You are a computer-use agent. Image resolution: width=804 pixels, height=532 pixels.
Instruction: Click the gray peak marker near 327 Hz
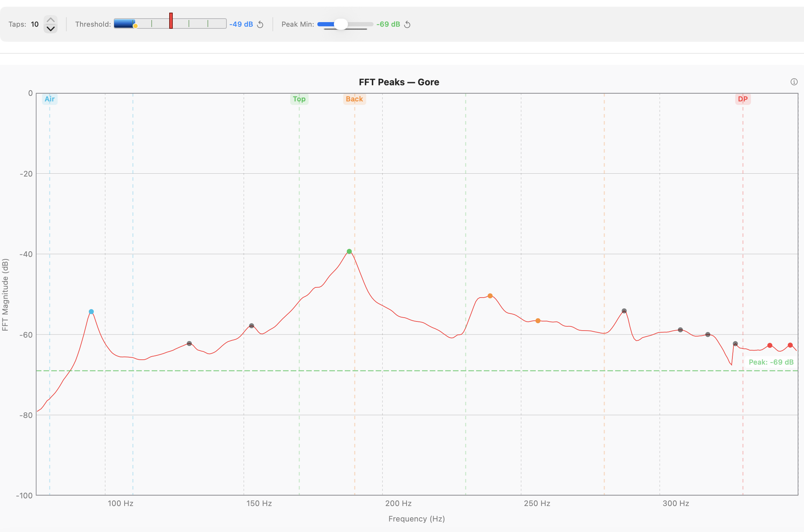coord(735,344)
